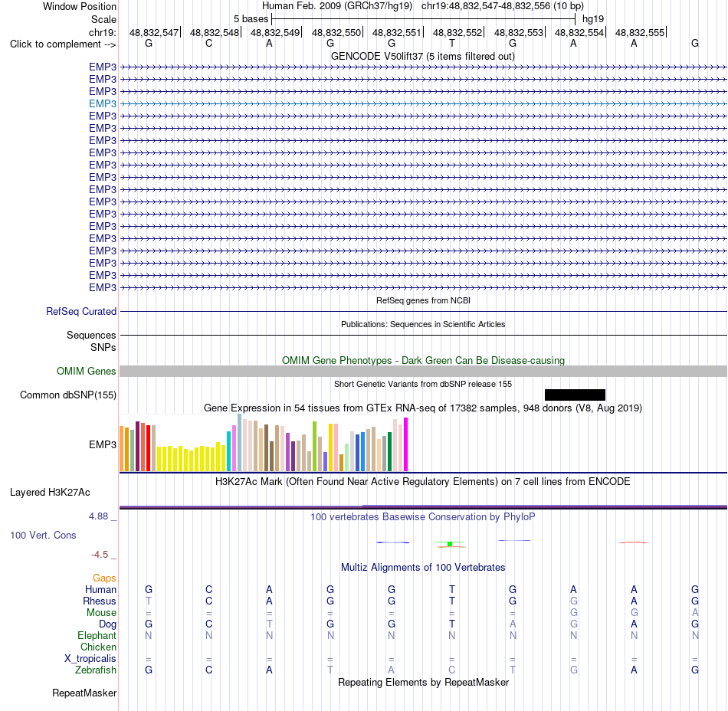Click the red conservation marker in PhyloP track
728x711 pixels.
click(633, 542)
